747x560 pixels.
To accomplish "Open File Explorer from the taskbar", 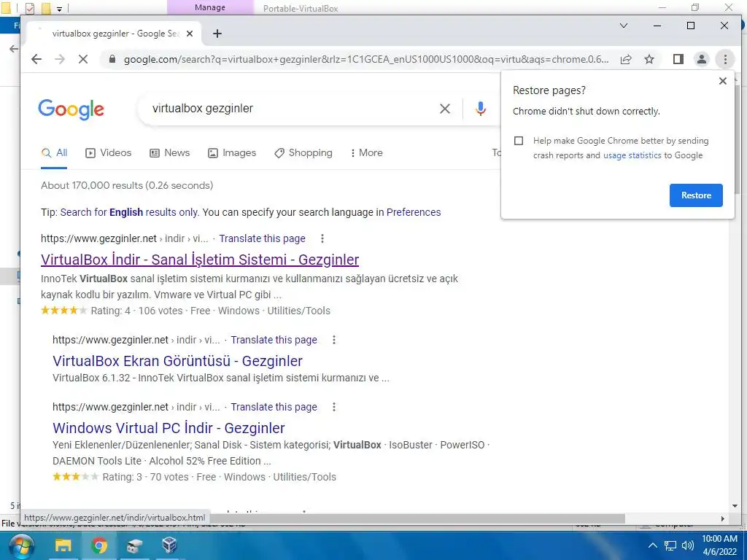I will coord(63,545).
